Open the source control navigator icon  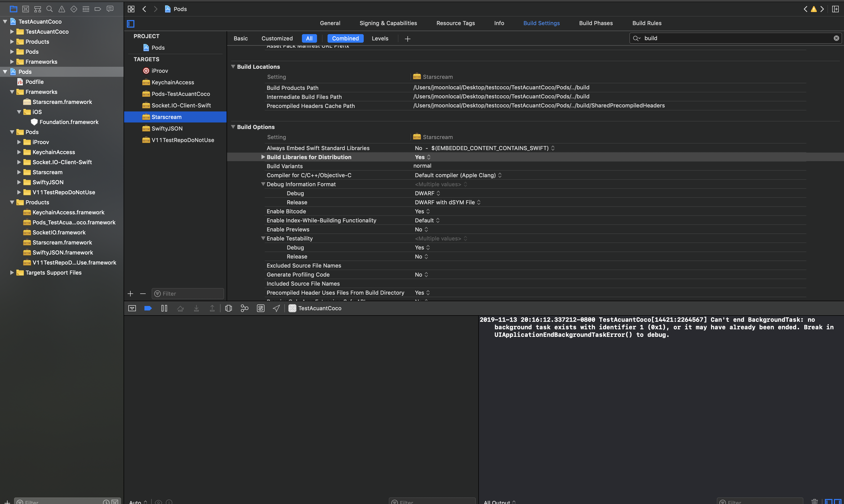pos(25,9)
